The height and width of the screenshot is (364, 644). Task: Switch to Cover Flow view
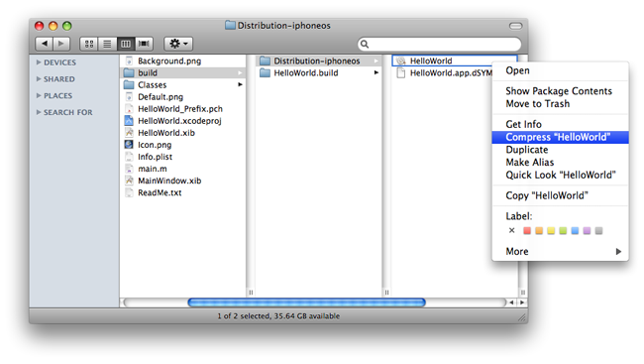pos(144,44)
